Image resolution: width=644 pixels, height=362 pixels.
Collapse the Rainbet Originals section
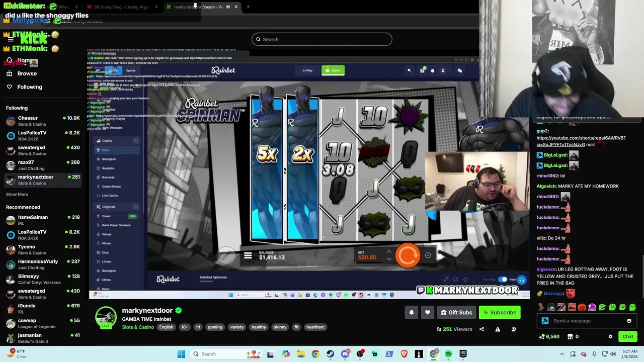[x=135, y=207]
